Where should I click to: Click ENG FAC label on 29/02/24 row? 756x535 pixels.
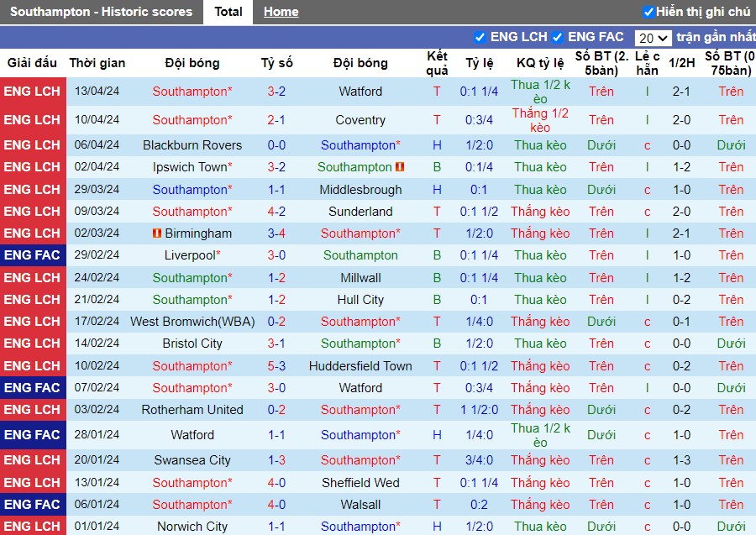(32, 255)
